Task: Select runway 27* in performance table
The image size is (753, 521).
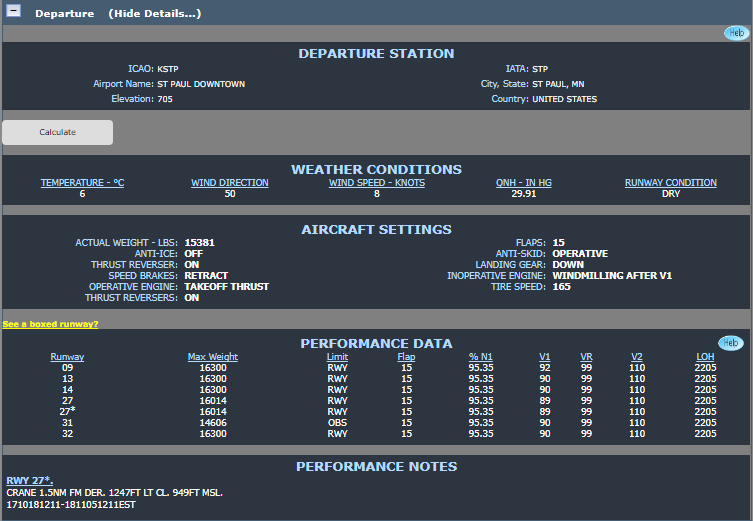Action: 67,412
